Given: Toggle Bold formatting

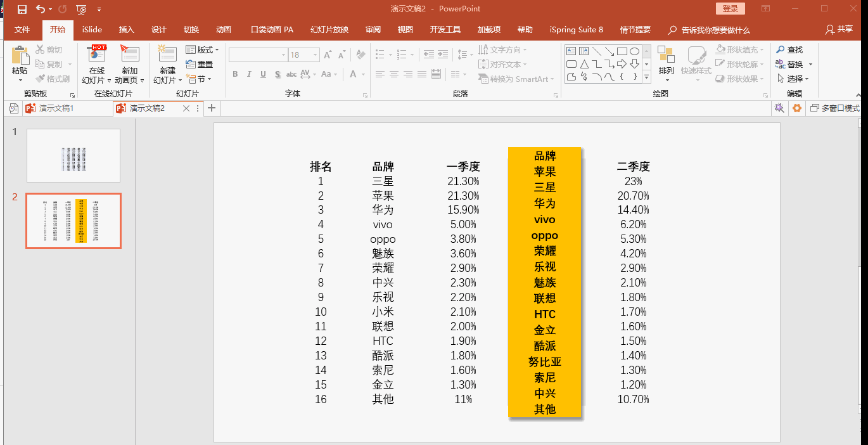Looking at the screenshot, I should point(235,74).
